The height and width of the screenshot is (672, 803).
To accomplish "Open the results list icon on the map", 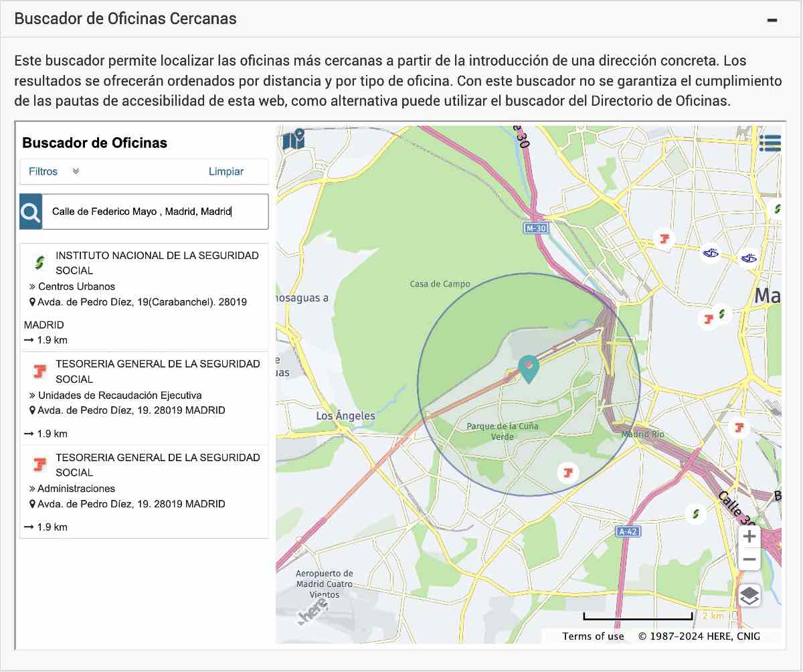I will point(770,143).
